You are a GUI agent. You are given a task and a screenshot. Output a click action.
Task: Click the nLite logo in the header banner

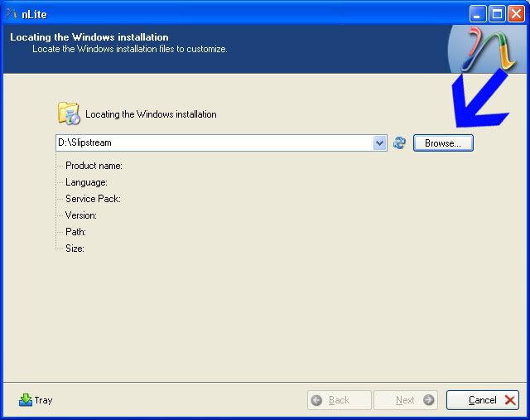tap(488, 48)
